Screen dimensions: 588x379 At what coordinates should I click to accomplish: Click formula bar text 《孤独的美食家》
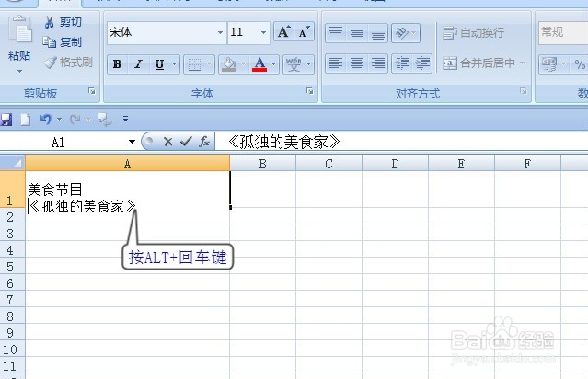(283, 142)
